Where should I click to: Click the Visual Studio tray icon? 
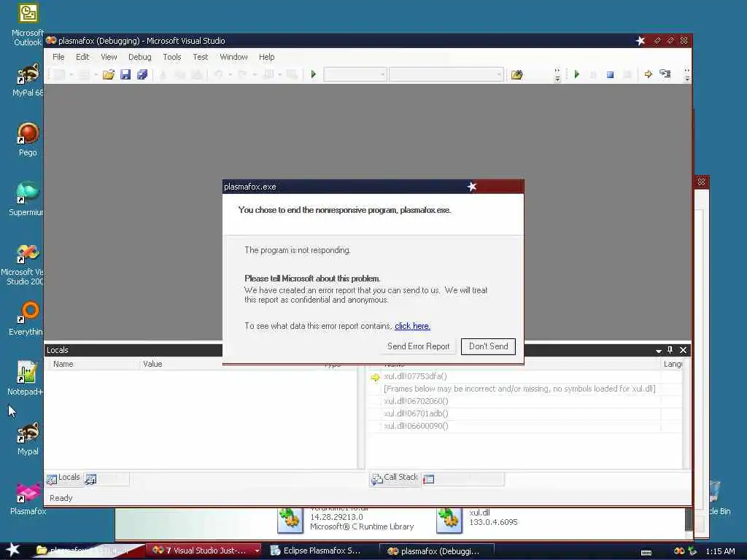(680, 551)
